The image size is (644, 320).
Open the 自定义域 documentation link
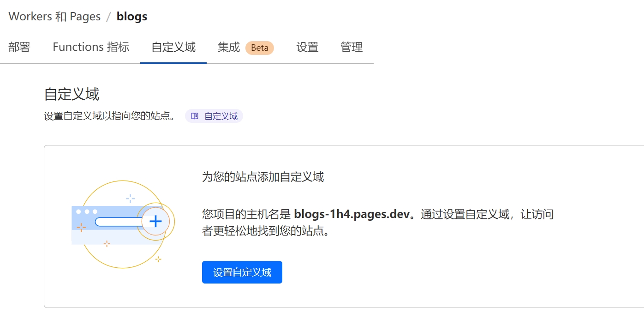[x=221, y=116]
